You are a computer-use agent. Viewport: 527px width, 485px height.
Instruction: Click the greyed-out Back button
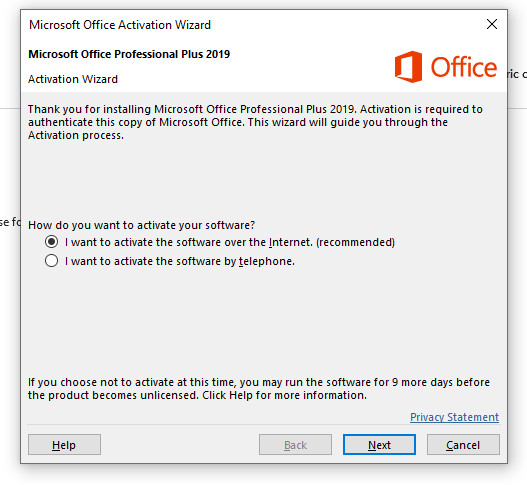point(295,445)
